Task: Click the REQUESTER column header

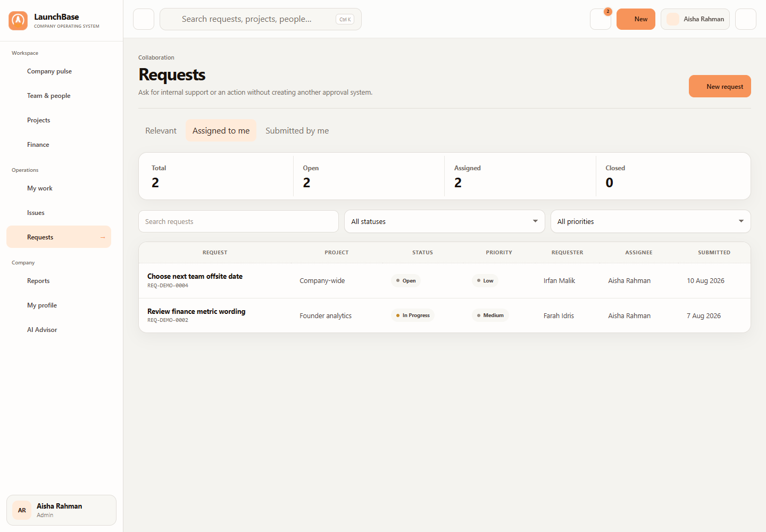Action: 567,253
